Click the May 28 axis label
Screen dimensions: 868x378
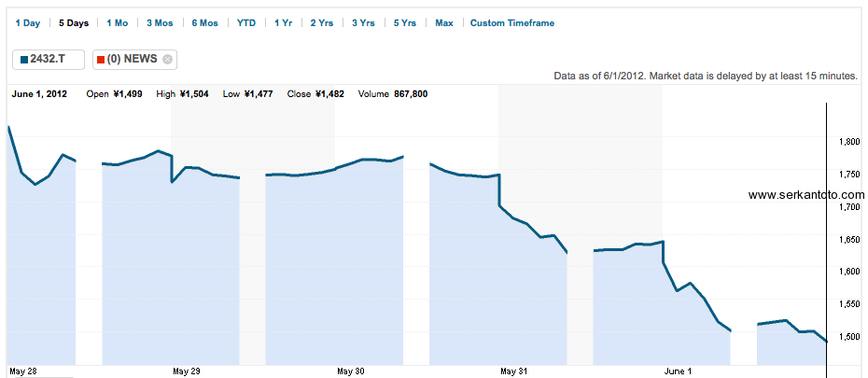tap(22, 371)
